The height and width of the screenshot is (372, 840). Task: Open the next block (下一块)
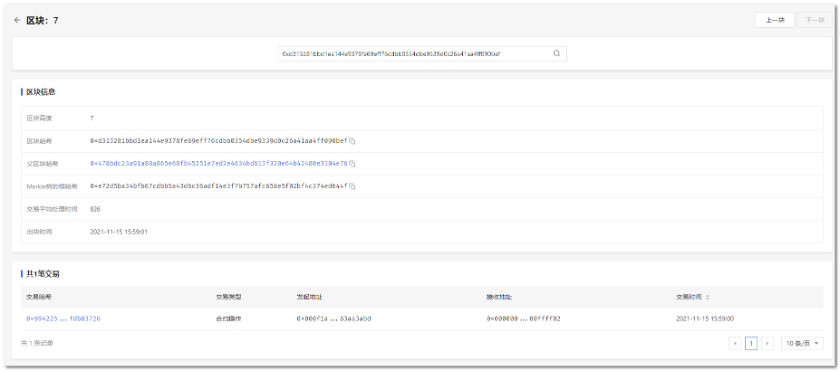[x=814, y=20]
